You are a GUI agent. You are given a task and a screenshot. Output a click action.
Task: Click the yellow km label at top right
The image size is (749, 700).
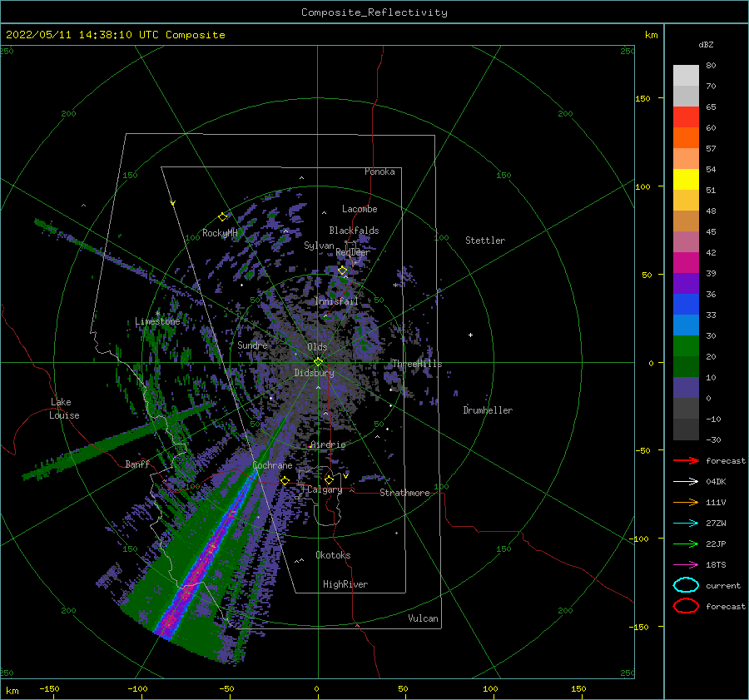tap(652, 35)
